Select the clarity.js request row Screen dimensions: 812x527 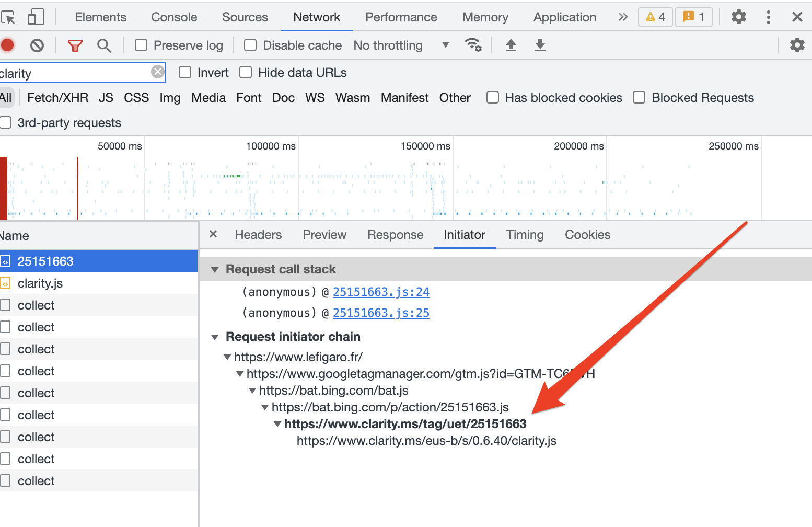point(99,283)
